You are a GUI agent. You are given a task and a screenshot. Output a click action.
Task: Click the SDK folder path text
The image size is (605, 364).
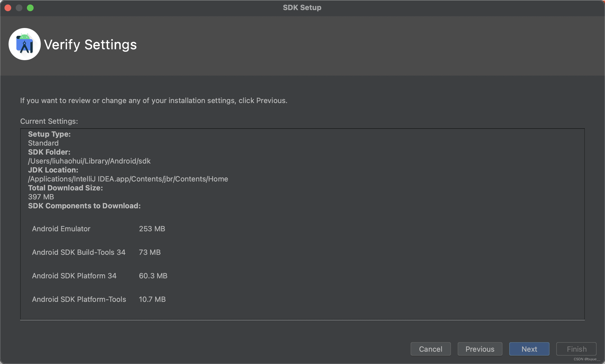pyautogui.click(x=89, y=161)
